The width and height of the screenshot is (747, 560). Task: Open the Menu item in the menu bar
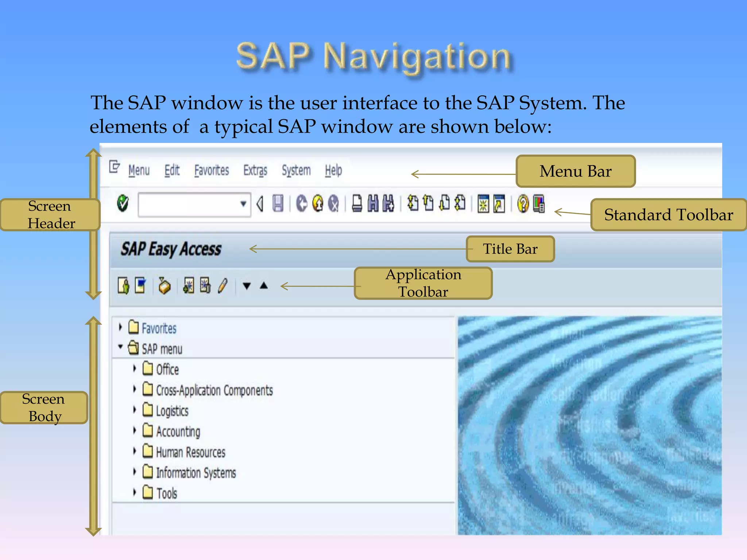click(x=139, y=170)
